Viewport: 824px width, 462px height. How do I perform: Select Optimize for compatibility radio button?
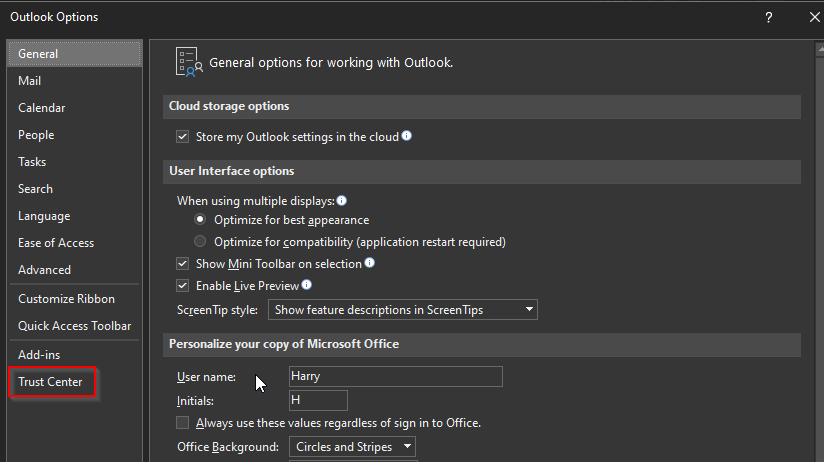point(201,242)
